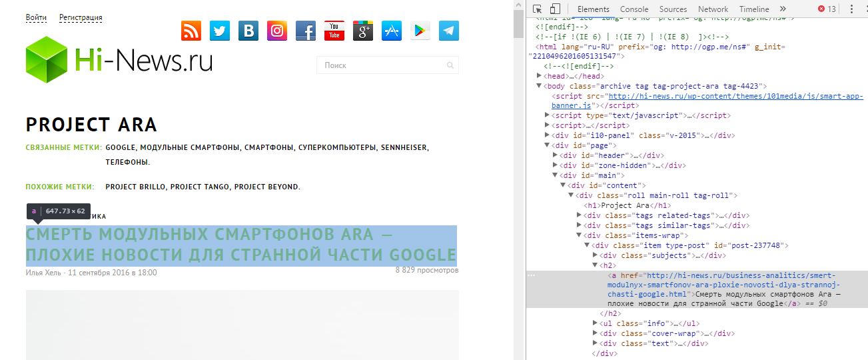Switch to the Sources tab
The width and height of the screenshot is (868, 360).
tap(673, 9)
